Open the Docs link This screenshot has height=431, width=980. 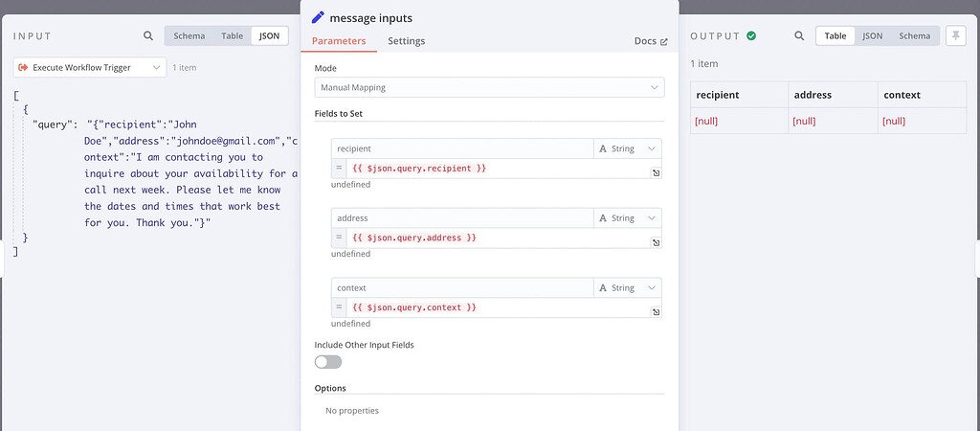click(x=651, y=41)
